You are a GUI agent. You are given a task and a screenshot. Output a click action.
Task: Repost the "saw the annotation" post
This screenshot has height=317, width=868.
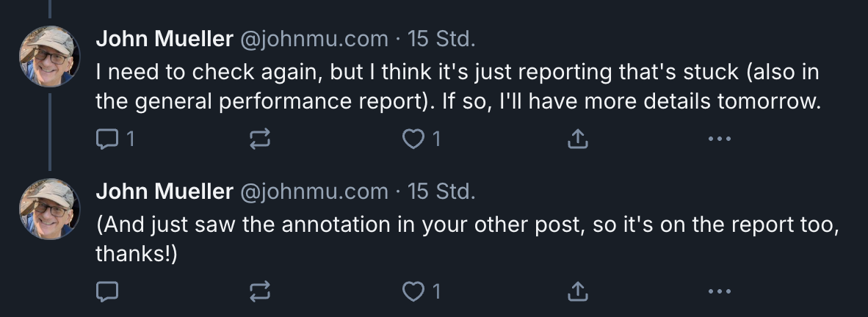click(x=261, y=292)
